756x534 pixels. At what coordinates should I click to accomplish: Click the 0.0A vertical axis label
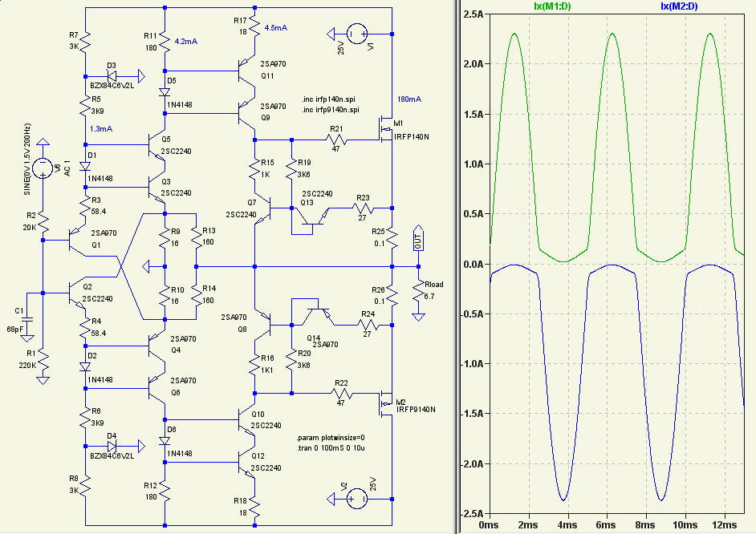pos(474,265)
